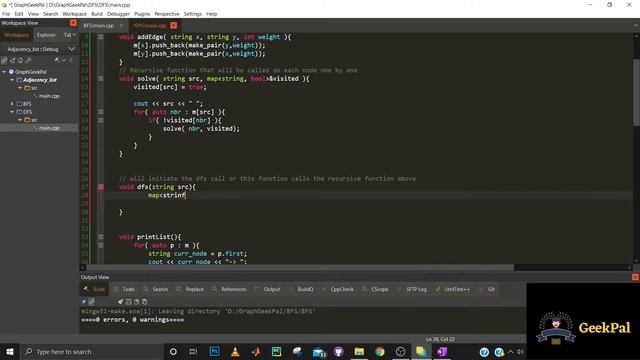Viewport: 640px width, 360px height.
Task: Select the References tab in Output View
Action: coord(229,289)
